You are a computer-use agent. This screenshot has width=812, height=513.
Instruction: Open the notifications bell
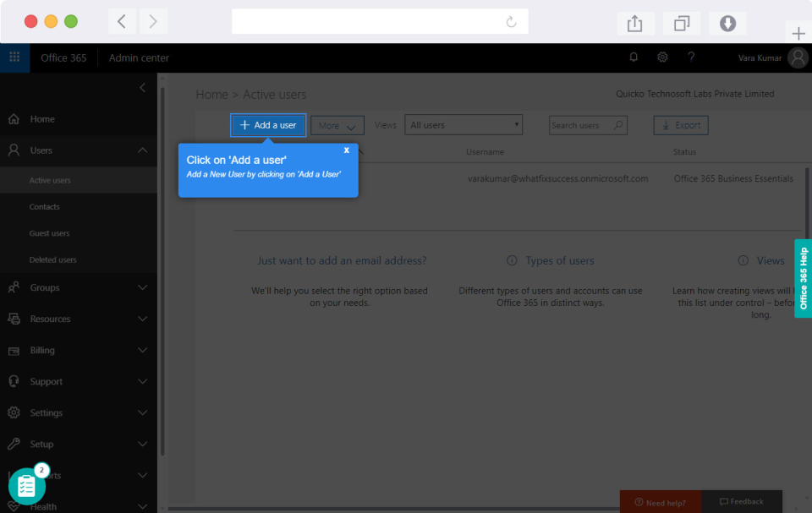634,57
